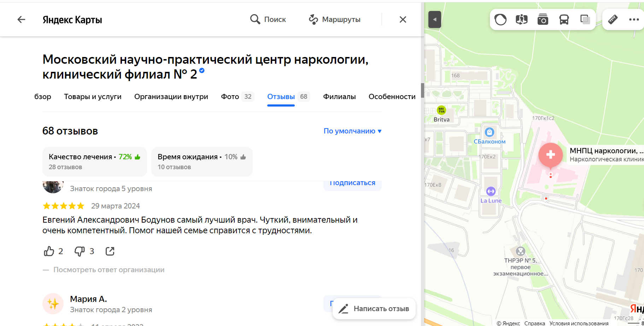Open the Филиалы tab
The width and height of the screenshot is (644, 326).
339,97
